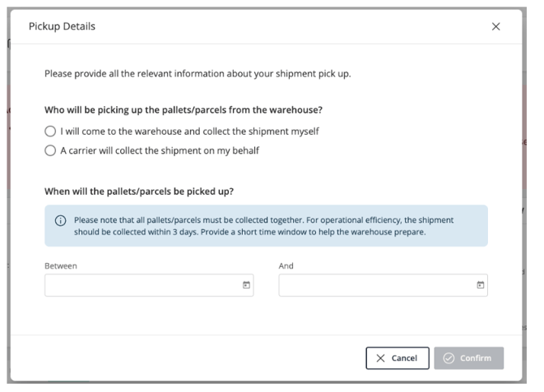Image resolution: width=544 pixels, height=392 pixels.
Task: Select 'I will come to the warehouse' option
Action: click(50, 131)
